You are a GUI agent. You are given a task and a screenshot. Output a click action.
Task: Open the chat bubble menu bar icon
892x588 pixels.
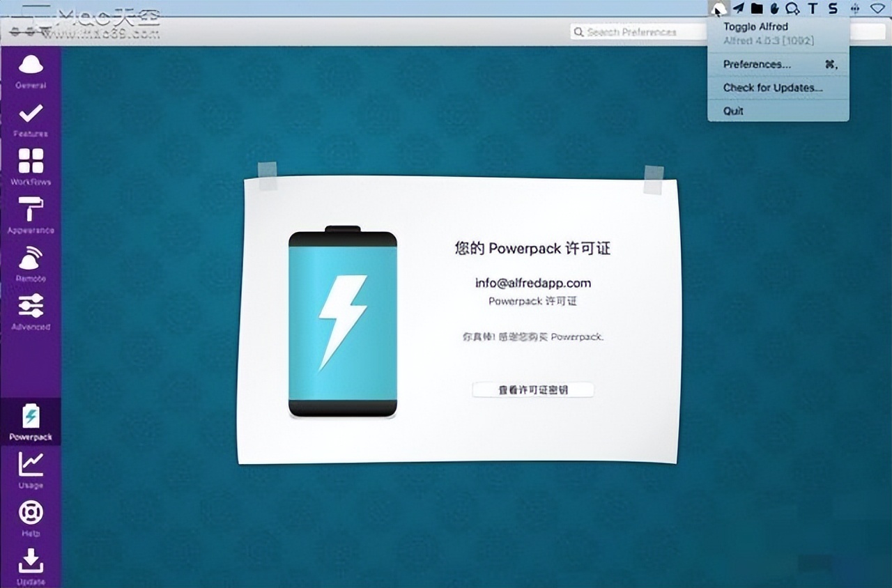pyautogui.click(x=792, y=8)
